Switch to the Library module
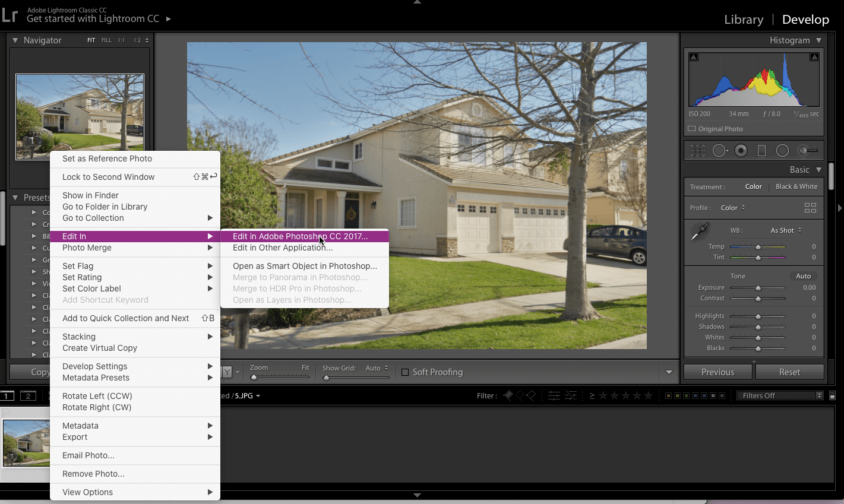The height and width of the screenshot is (504, 844). point(743,19)
